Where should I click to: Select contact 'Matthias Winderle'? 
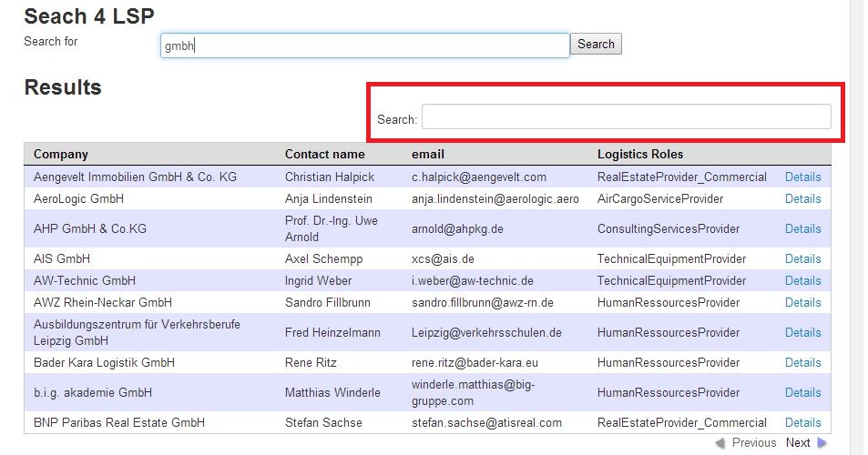tap(332, 392)
